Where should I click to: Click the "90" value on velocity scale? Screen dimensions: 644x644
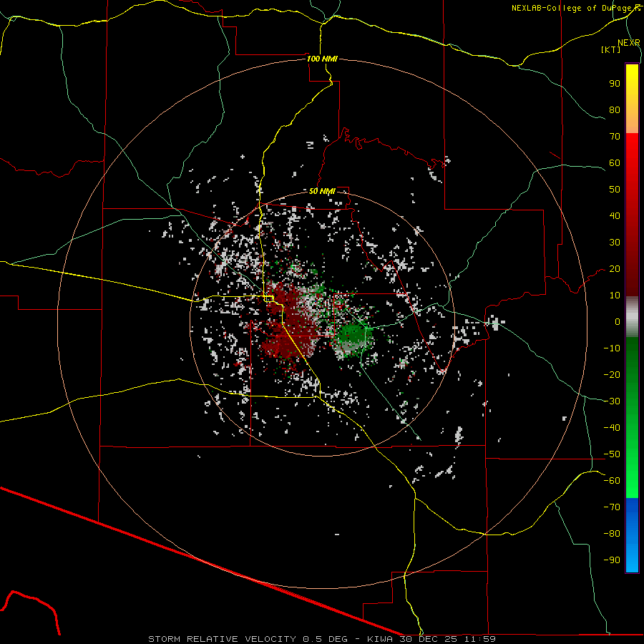615,84
